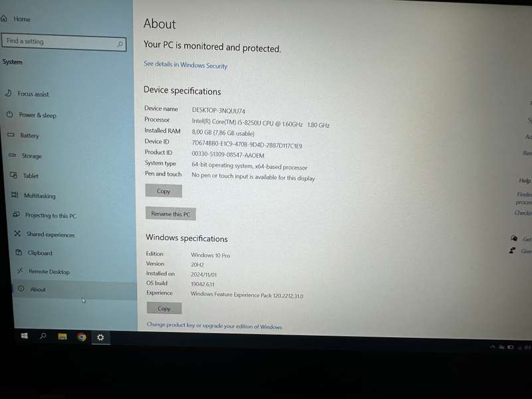This screenshot has height=399, width=532.
Task: Select the Remote Desktop icon
Action: [20, 271]
